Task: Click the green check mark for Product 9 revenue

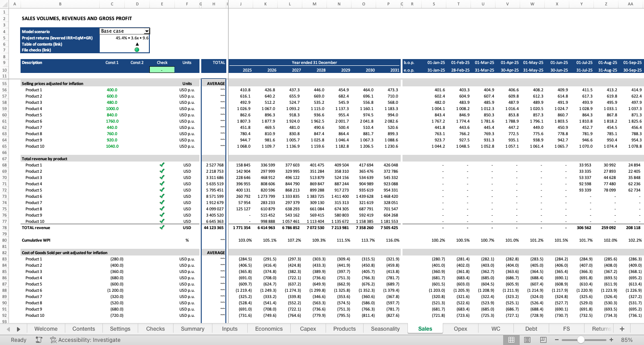Action: click(x=162, y=215)
